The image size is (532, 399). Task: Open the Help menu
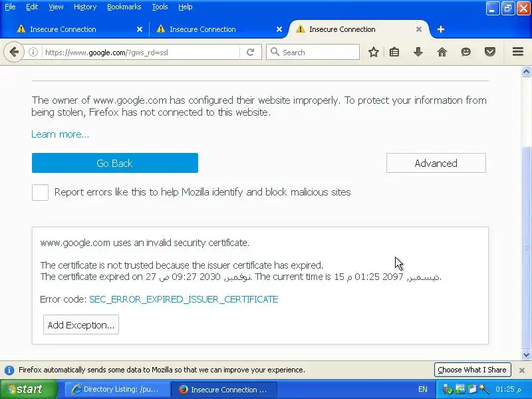186,7
